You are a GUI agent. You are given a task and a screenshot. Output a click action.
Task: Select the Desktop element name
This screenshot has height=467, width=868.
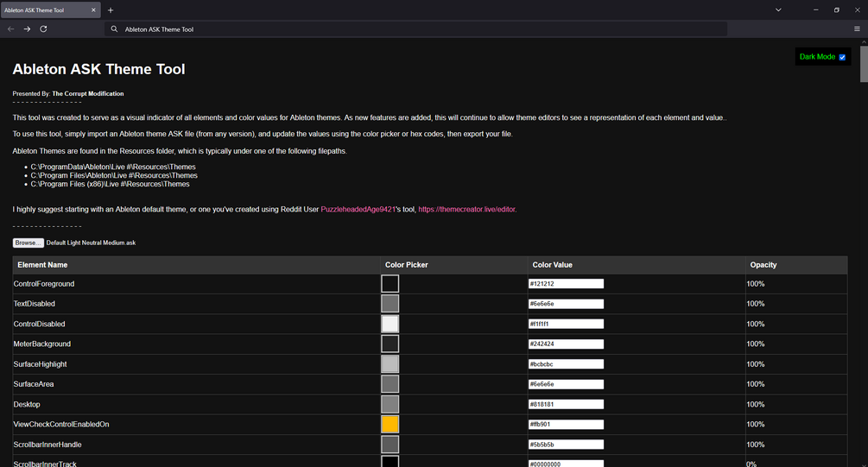click(x=27, y=405)
